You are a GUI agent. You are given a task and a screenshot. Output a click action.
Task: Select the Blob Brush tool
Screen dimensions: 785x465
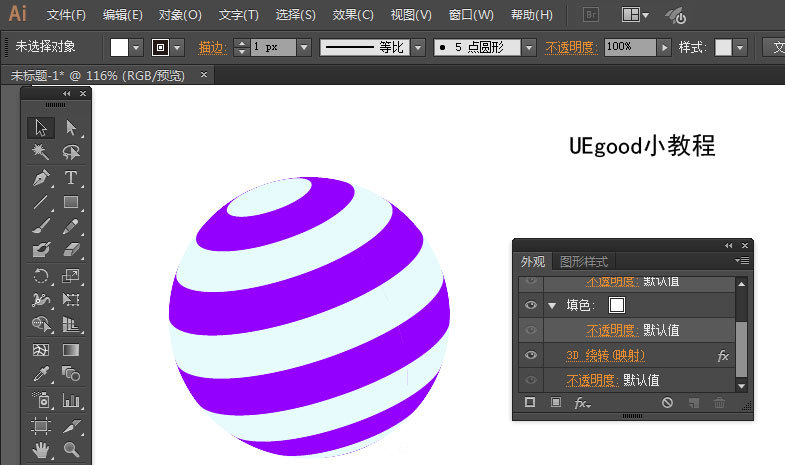pos(41,250)
